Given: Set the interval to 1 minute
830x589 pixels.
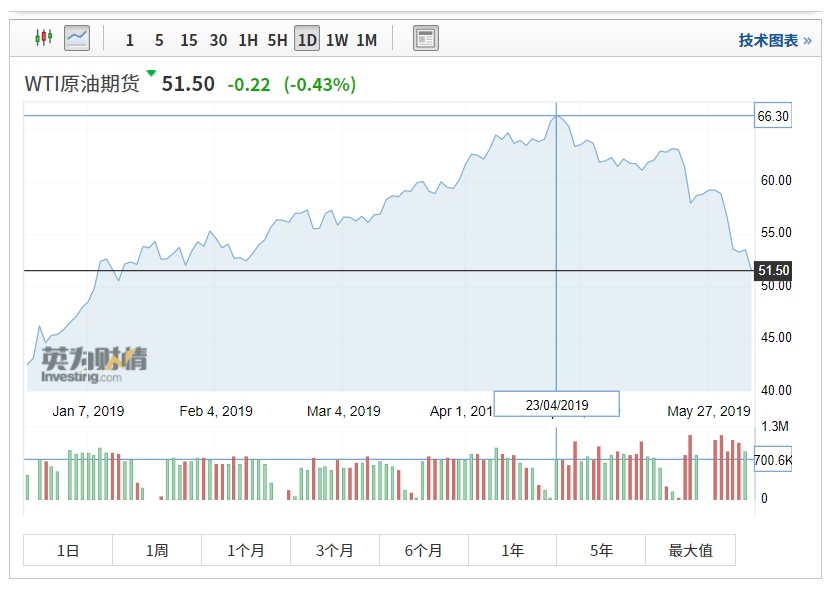Looking at the screenshot, I should click(129, 40).
